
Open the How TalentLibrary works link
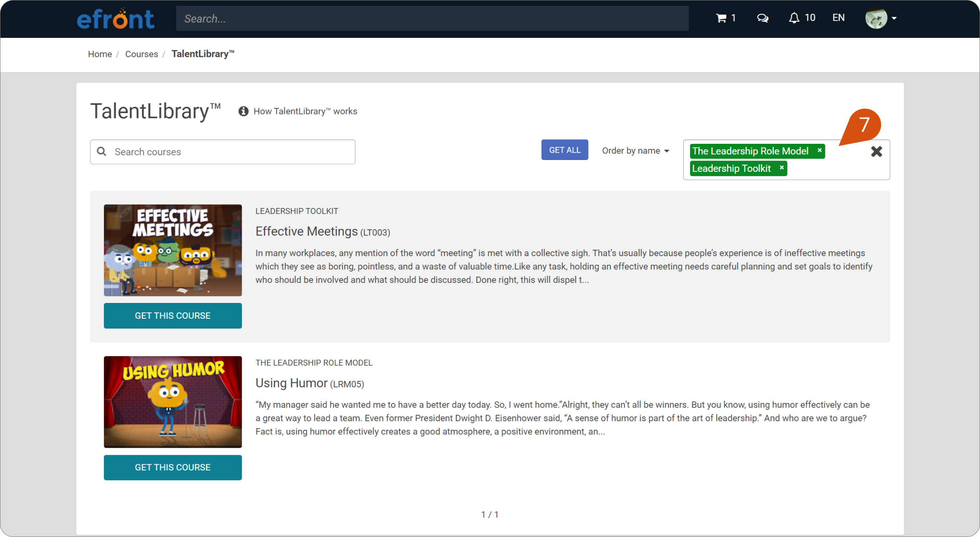pos(305,111)
